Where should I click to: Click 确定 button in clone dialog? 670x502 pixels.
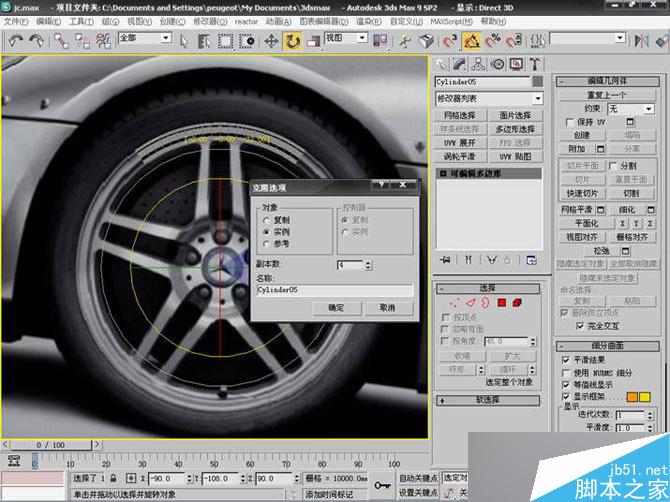point(336,308)
